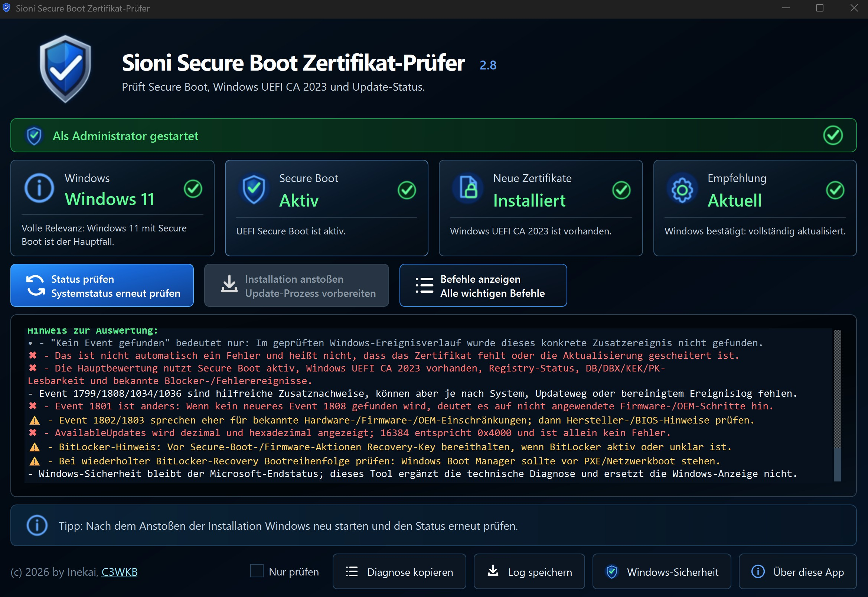This screenshot has width=868, height=597.
Task: Click the info icon on Windows card
Action: point(39,188)
